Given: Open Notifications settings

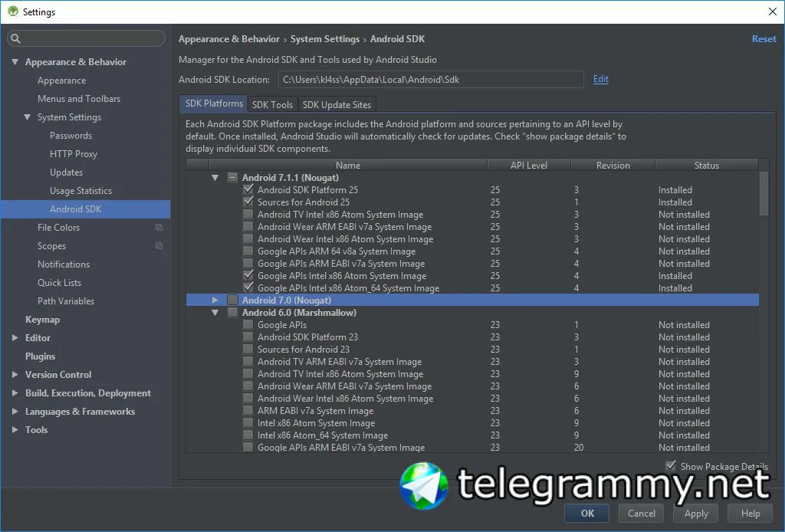Looking at the screenshot, I should click(64, 264).
